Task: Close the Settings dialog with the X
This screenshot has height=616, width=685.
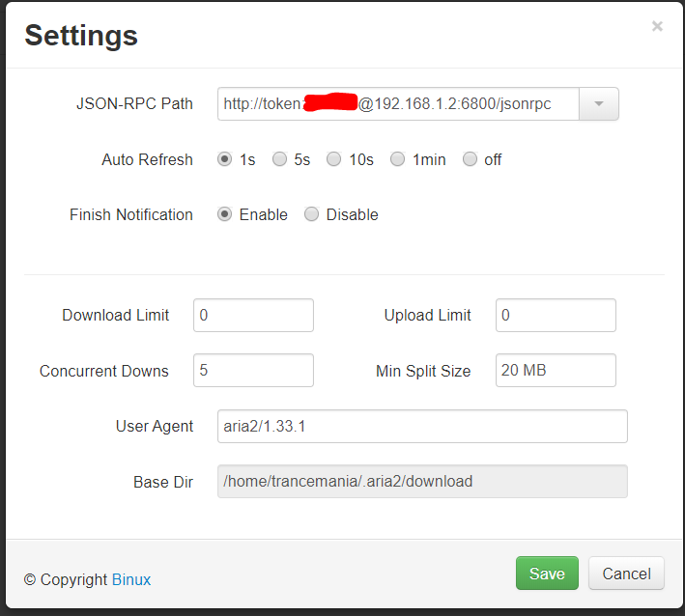Action: coord(657,27)
